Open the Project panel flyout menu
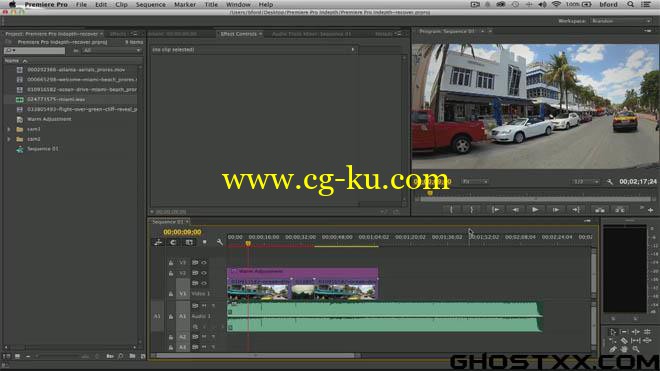This screenshot has width=660, height=371. tap(134, 34)
